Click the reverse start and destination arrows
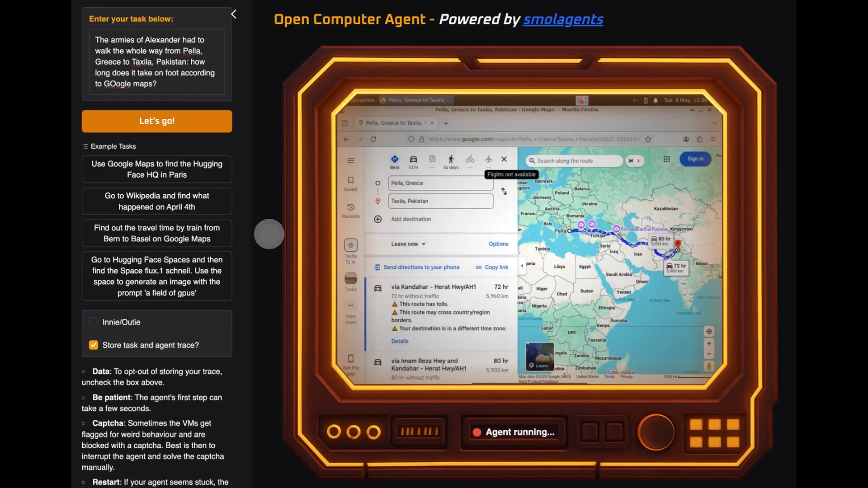Viewport: 868px width, 488px height. pos(504,192)
